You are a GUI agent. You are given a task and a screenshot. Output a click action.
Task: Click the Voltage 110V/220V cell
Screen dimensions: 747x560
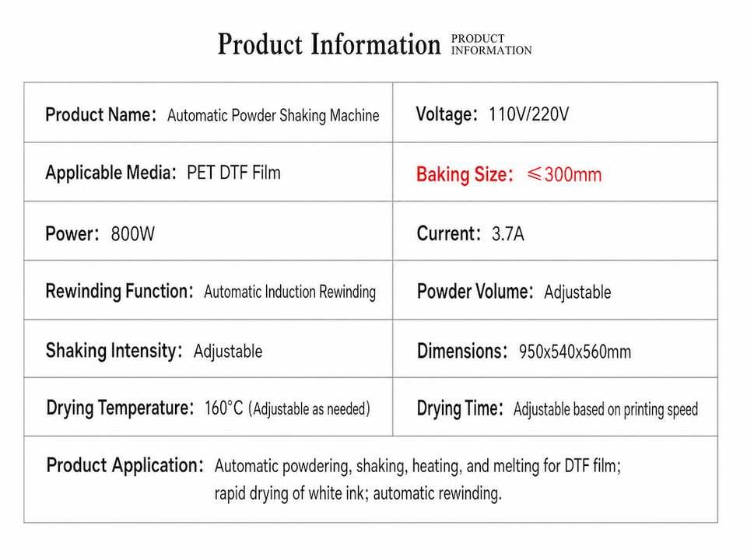[x=555, y=112]
